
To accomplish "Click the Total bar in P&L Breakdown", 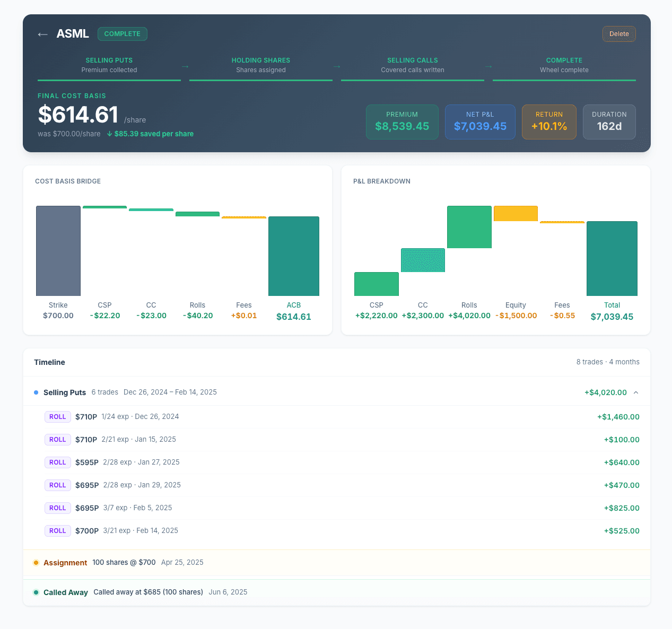I will click(612, 258).
